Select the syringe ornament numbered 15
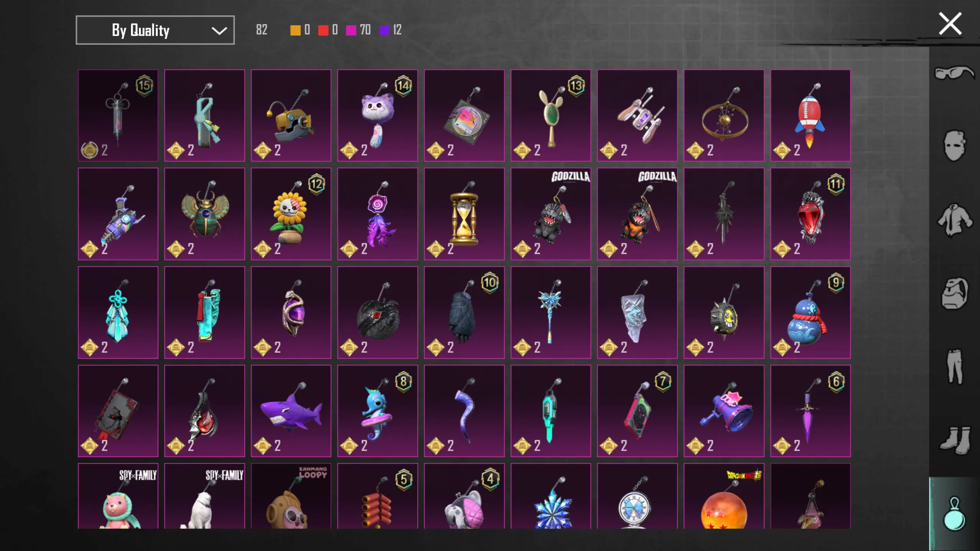Screen dimensions: 980x551 click(x=118, y=115)
